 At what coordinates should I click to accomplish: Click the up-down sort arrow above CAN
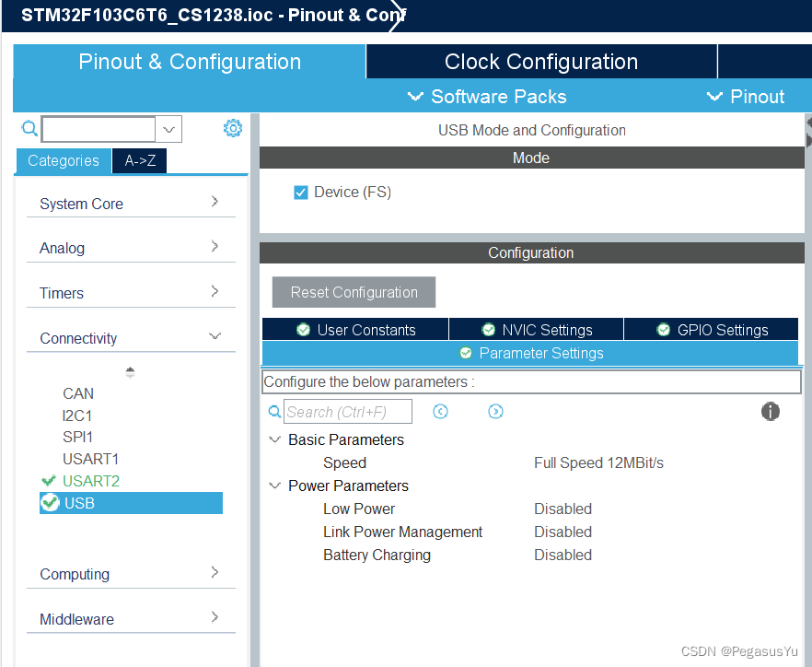click(130, 372)
